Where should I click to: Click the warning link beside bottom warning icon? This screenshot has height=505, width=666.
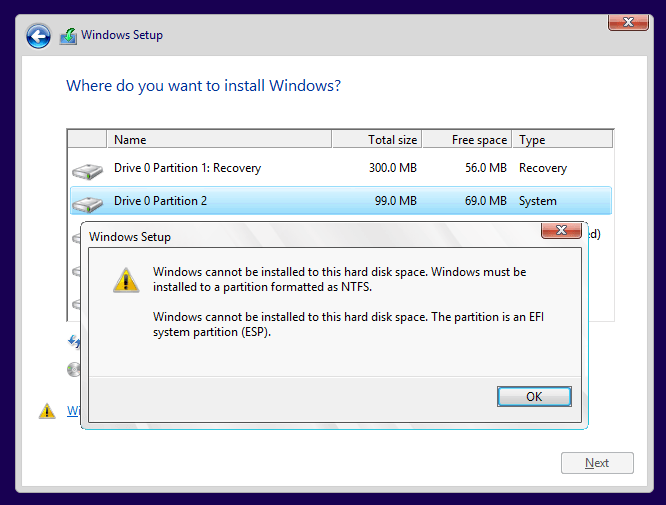coord(73,411)
